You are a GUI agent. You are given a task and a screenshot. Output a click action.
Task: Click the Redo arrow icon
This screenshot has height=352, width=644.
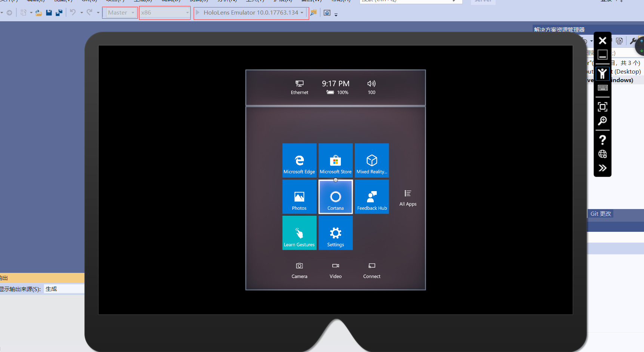point(89,12)
